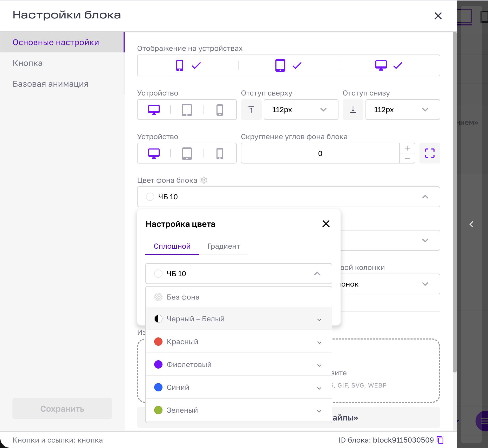The height and width of the screenshot is (448, 488).
Task: Open Базовая анимация settings section
Action: click(x=62, y=84)
